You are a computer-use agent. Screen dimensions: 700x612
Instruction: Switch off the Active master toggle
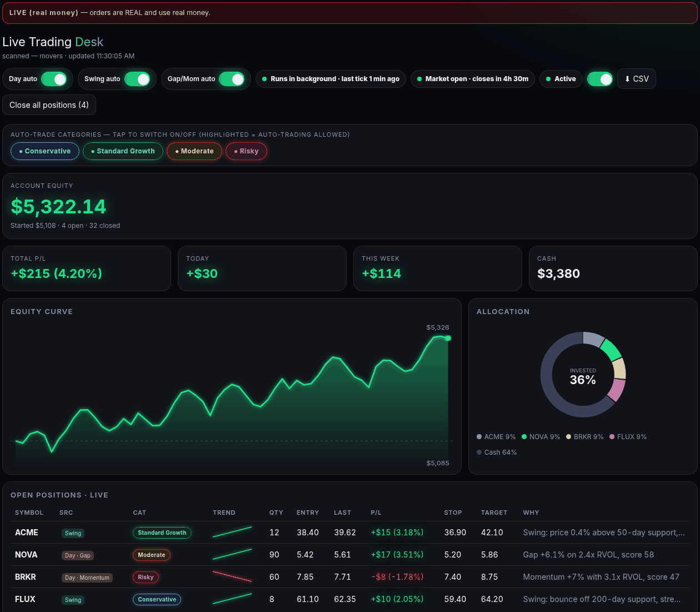point(600,79)
